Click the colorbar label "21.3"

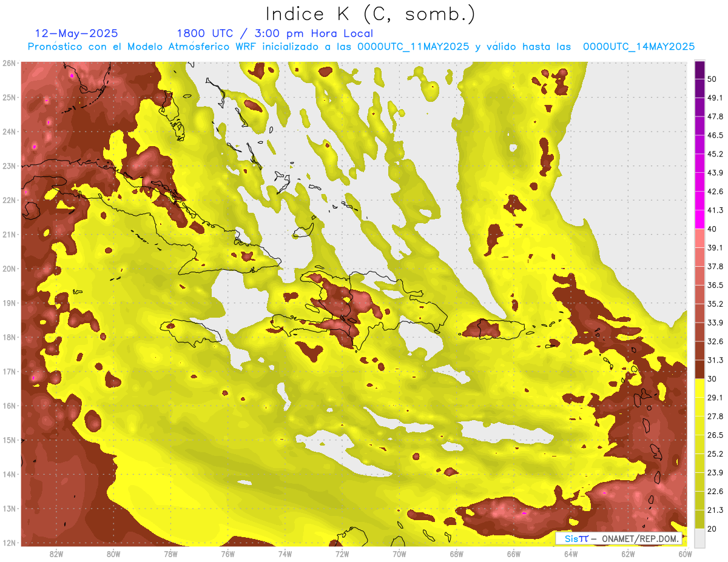coord(715,509)
